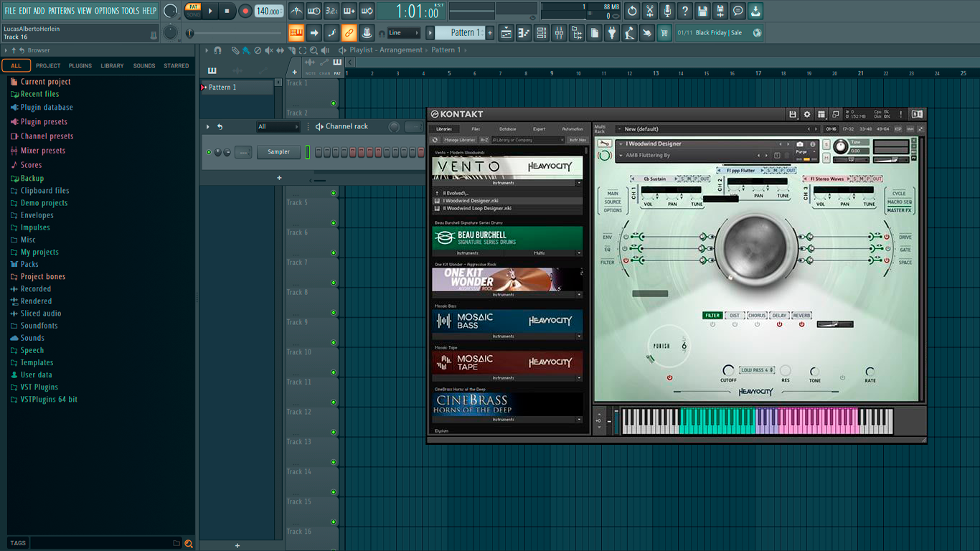Screen dimensions: 980x551
Task: Click the Manage Libraries button
Action: (x=461, y=140)
